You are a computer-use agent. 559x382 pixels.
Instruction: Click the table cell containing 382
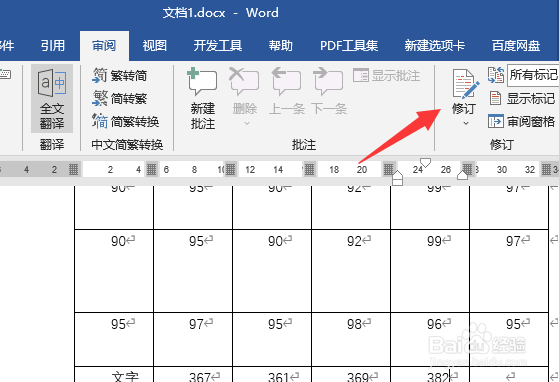[430, 374]
